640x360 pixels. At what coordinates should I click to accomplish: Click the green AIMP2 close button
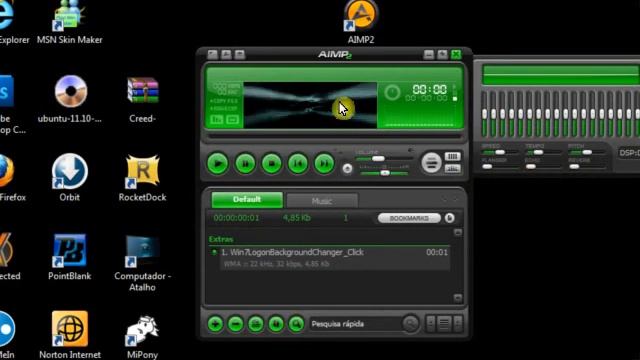(x=456, y=54)
